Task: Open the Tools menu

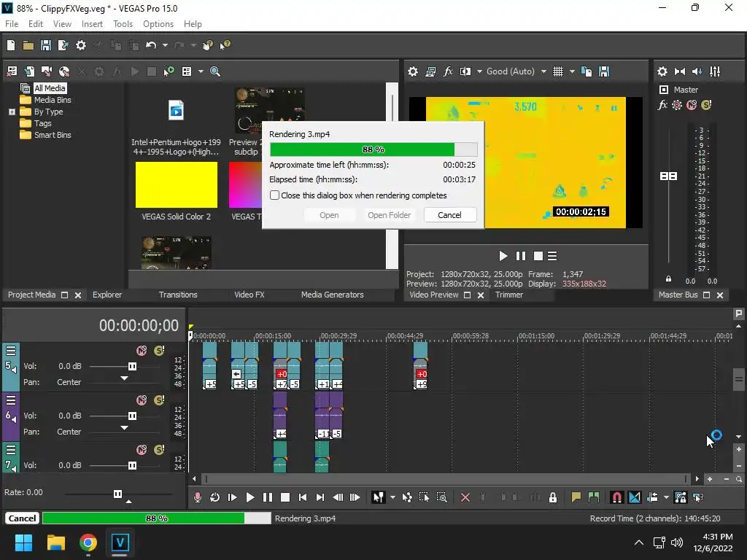Action: (x=123, y=24)
